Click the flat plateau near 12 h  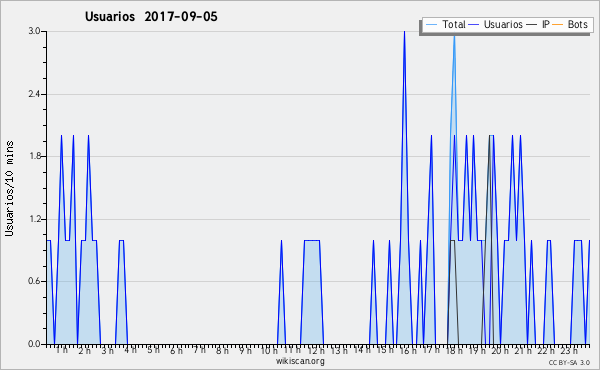coord(312,240)
